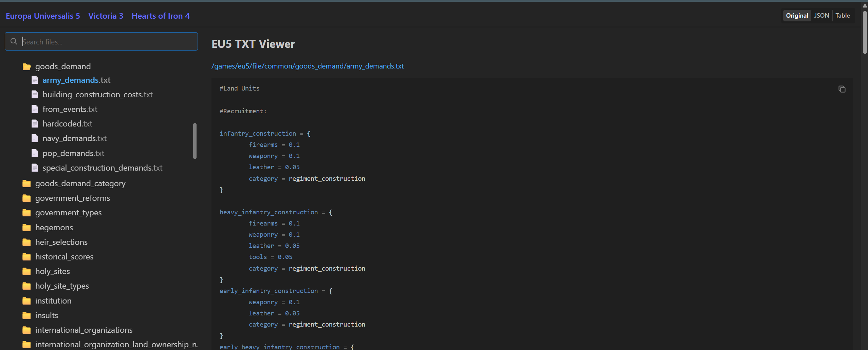Open navy_demands.txt file
868x350 pixels.
[75, 138]
